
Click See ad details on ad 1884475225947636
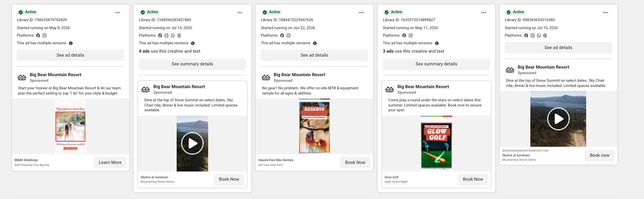[x=314, y=55]
